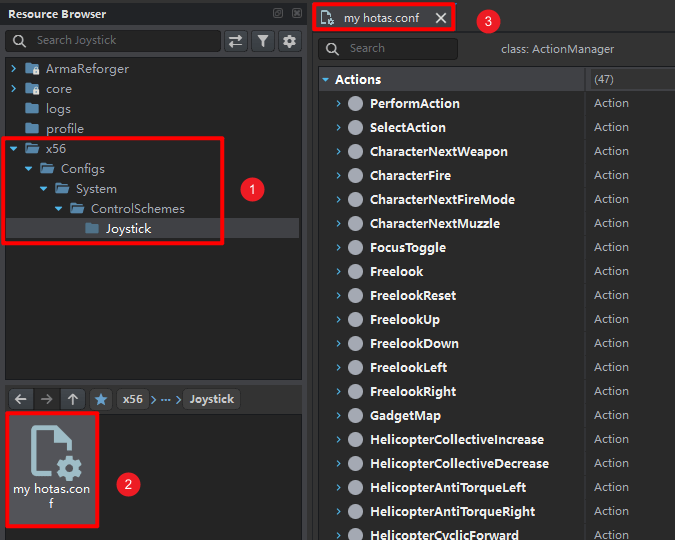
Task: Click the locked ArmaReforger folder icon
Action: pyautogui.click(x=32, y=69)
